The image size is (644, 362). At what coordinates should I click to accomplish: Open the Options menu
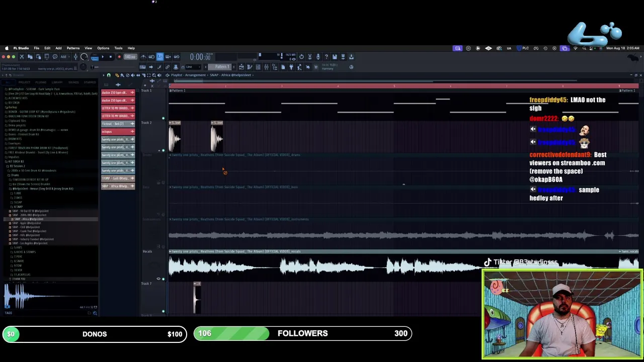pos(103,48)
